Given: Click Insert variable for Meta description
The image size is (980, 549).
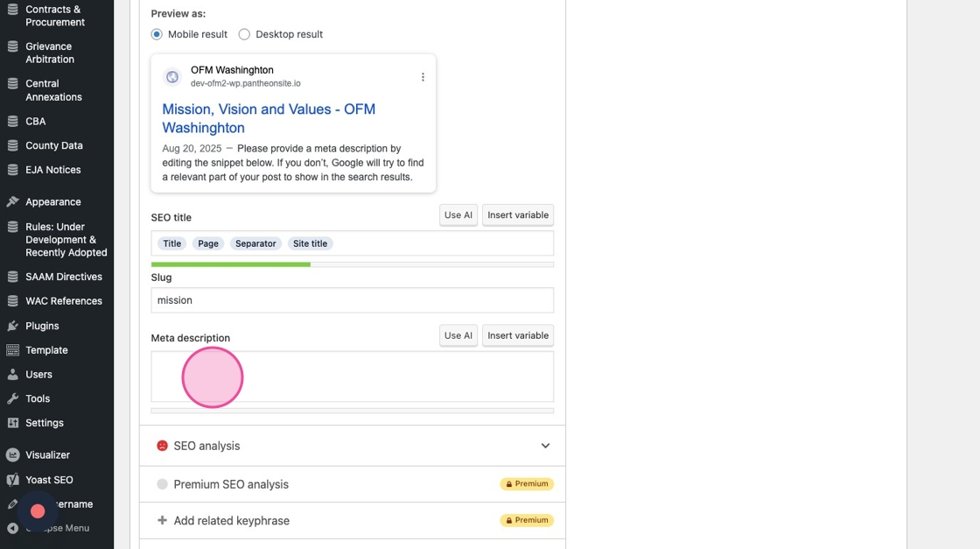Looking at the screenshot, I should (517, 336).
